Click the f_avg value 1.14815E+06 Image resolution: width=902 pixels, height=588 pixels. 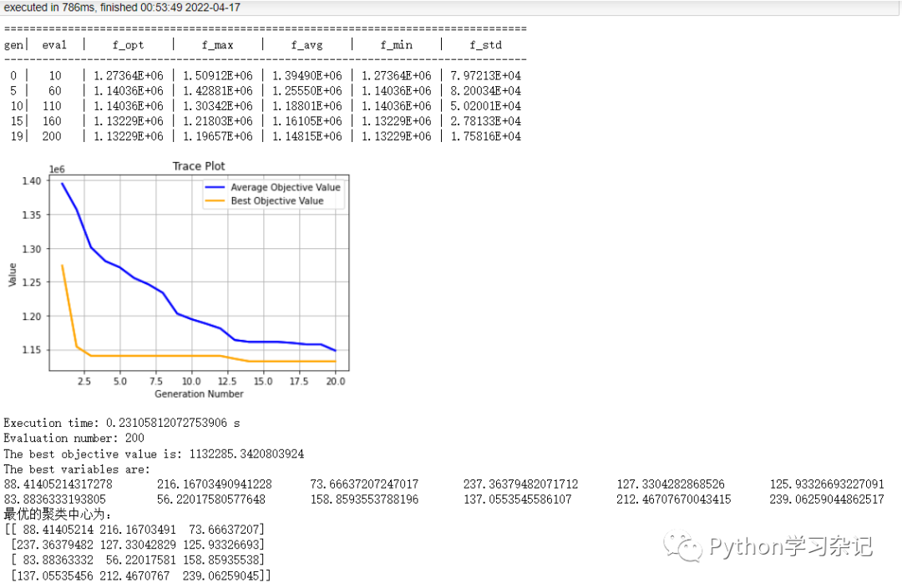[x=307, y=136]
